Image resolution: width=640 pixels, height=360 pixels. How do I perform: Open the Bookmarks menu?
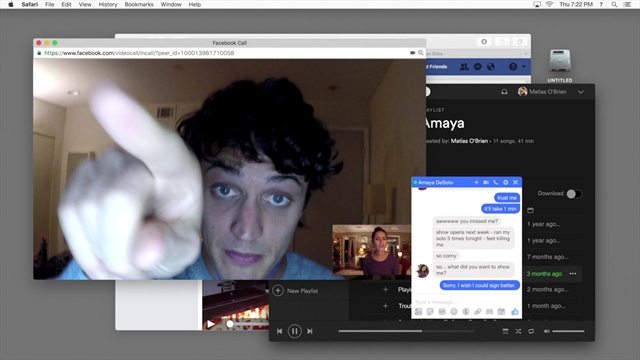pos(139,4)
